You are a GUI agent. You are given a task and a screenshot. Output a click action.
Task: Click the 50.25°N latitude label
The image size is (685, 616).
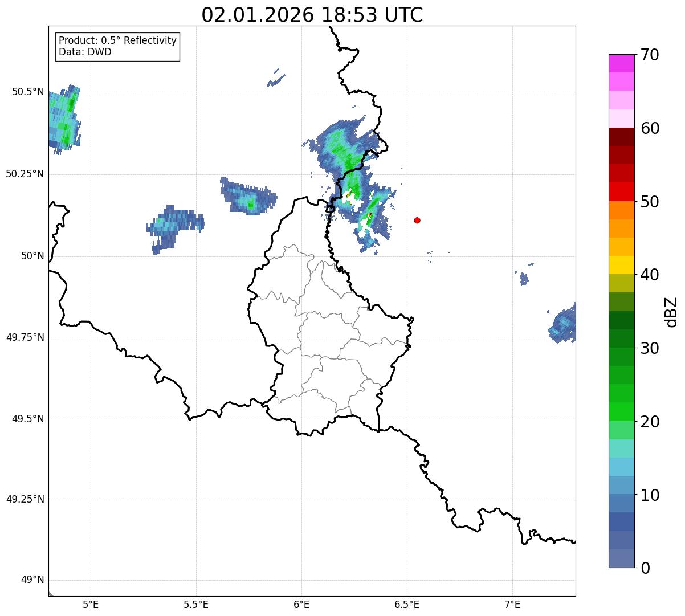pos(25,174)
